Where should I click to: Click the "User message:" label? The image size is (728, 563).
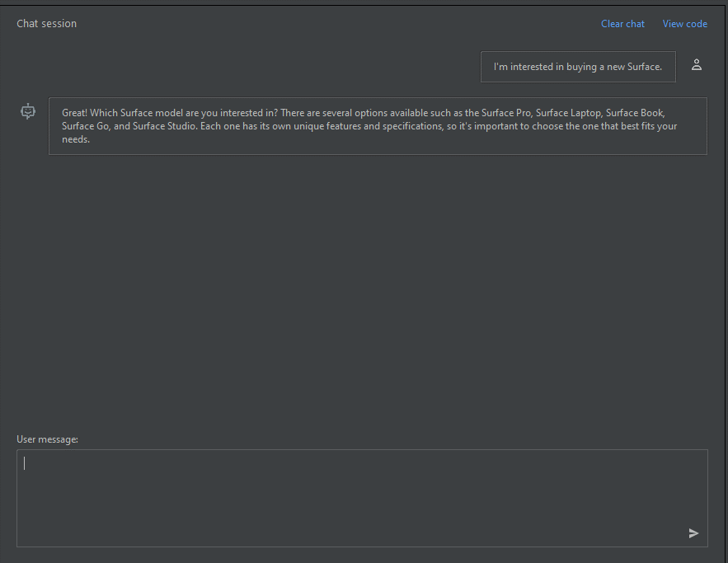[x=47, y=439]
